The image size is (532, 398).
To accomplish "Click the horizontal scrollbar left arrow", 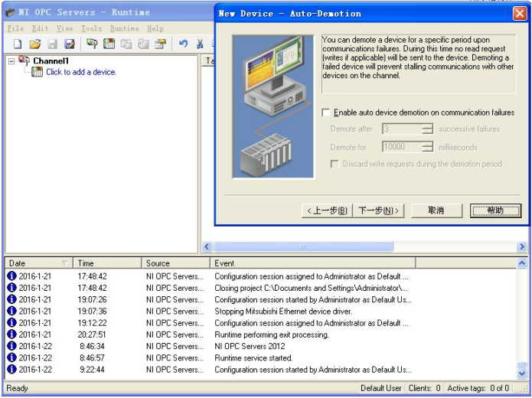I will tap(207, 246).
